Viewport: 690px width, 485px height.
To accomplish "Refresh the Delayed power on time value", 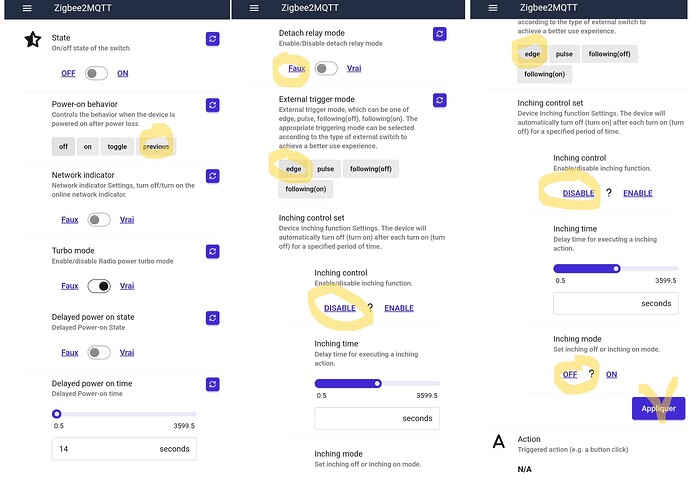I will 212,384.
